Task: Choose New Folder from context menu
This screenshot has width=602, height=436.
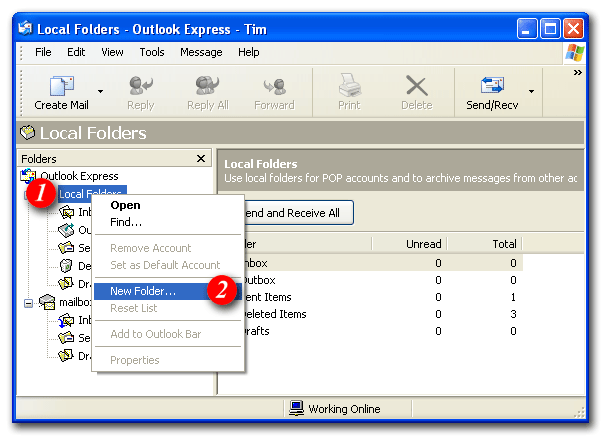Action: click(x=143, y=291)
